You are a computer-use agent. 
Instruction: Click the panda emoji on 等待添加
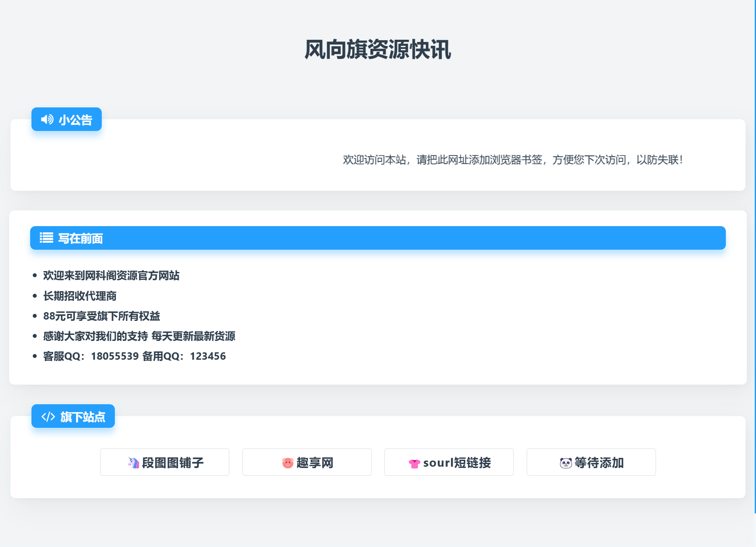566,463
